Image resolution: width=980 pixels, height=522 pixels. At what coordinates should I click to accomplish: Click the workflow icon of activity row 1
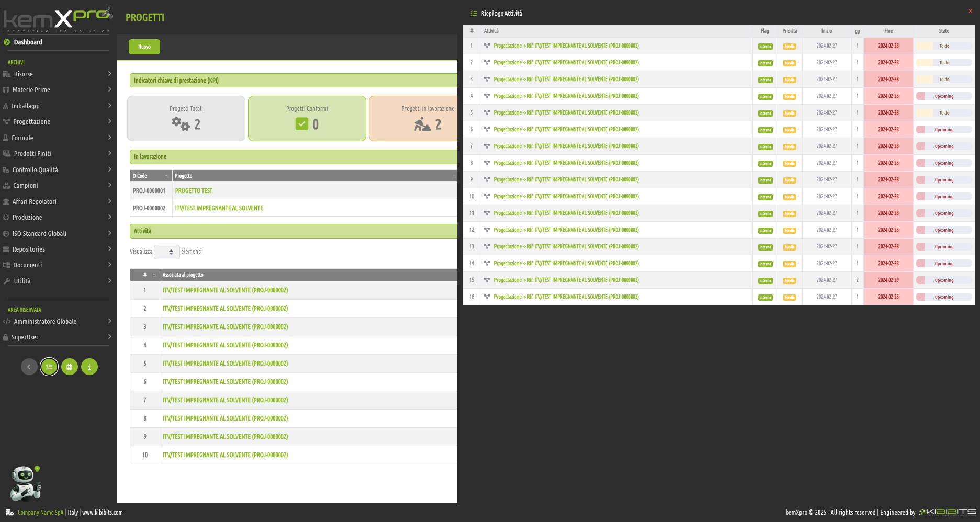pyautogui.click(x=487, y=46)
